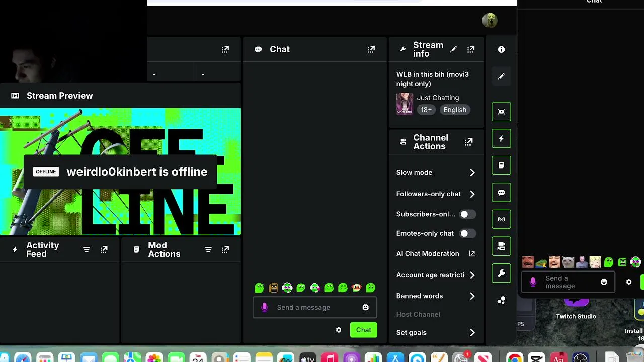Pick the brown box emote in main chat
This screenshot has height=362, width=644.
(273, 288)
